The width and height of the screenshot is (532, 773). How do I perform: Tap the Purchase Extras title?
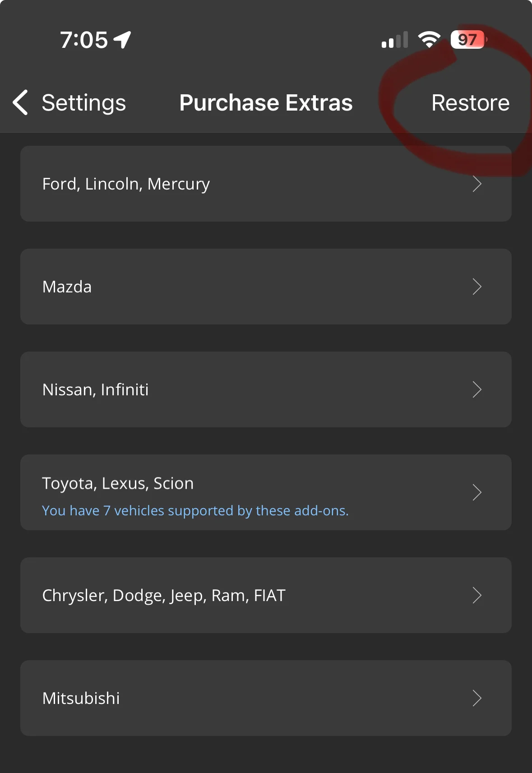pyautogui.click(x=266, y=103)
